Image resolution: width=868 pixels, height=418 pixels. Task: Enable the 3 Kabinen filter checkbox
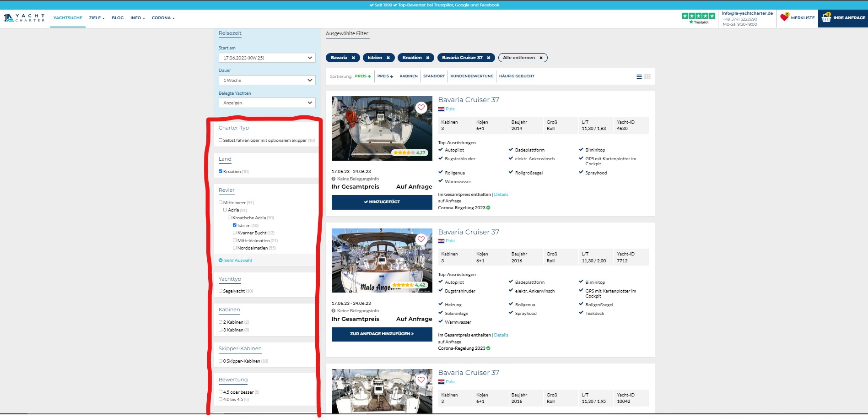click(x=221, y=330)
